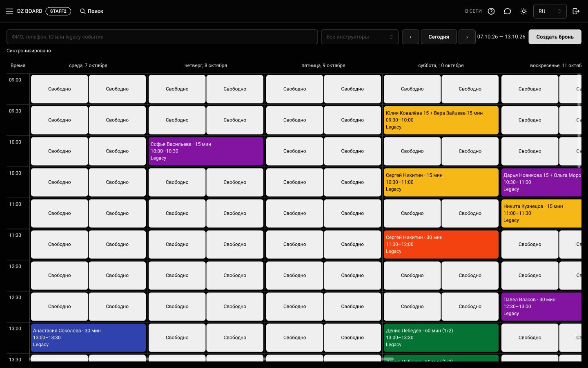Open Сергей Никитин 15 мин 10:30 booking

[x=441, y=182]
